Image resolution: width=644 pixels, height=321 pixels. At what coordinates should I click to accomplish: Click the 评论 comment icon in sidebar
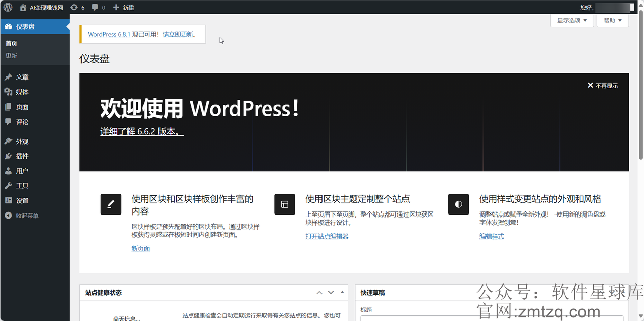(x=8, y=122)
